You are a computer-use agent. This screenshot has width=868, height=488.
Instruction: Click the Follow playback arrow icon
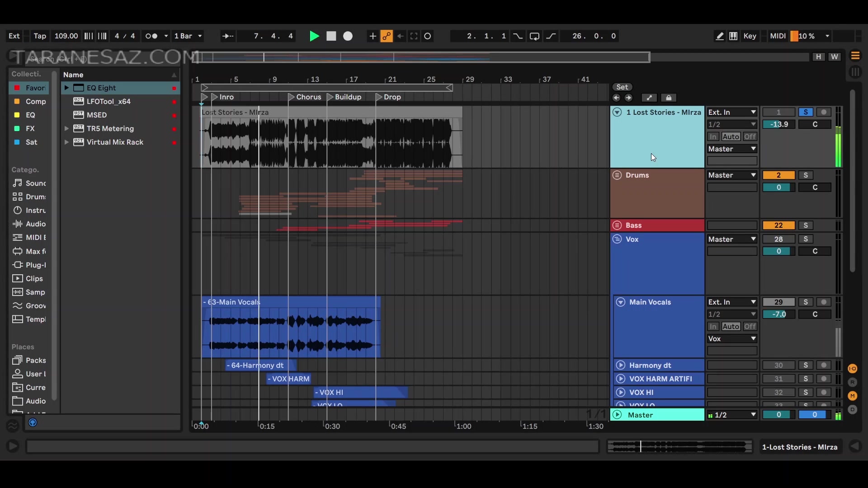[x=228, y=36]
